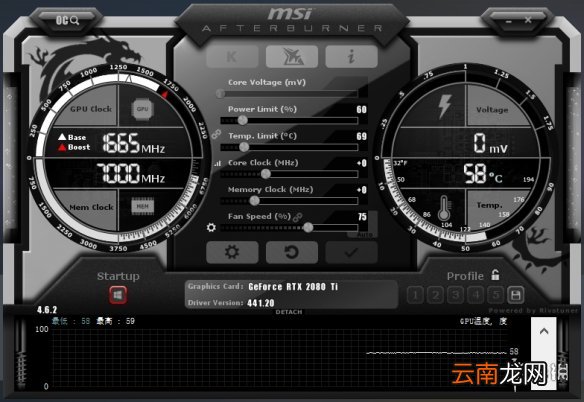The width and height of the screenshot is (584, 402).
Task: Minimize the Afterburner window
Action: click(509, 21)
